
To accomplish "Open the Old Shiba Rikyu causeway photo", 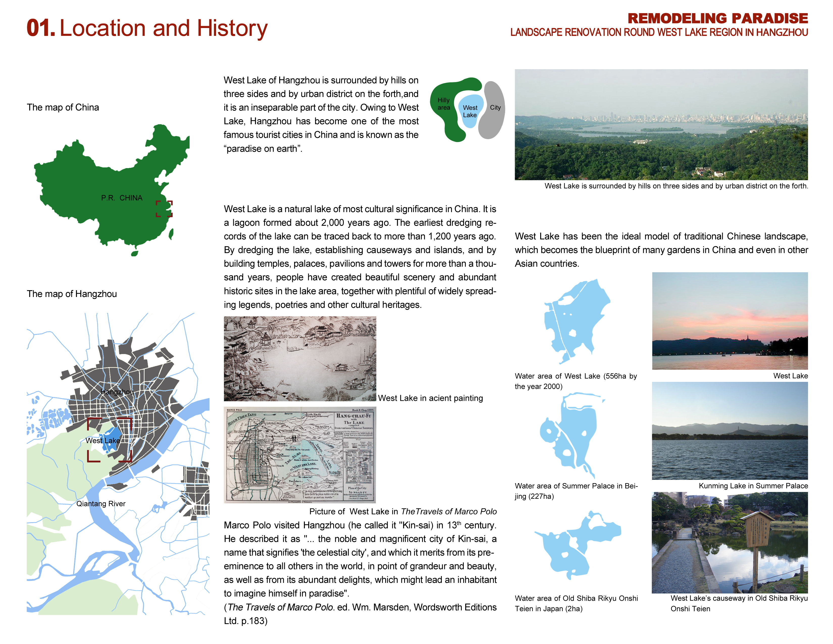I will pos(730,542).
